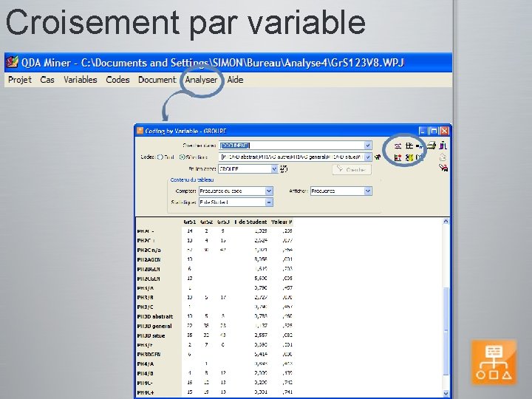Click the Contenu du tableau group label
This screenshot has width=532, height=399.
[192, 180]
